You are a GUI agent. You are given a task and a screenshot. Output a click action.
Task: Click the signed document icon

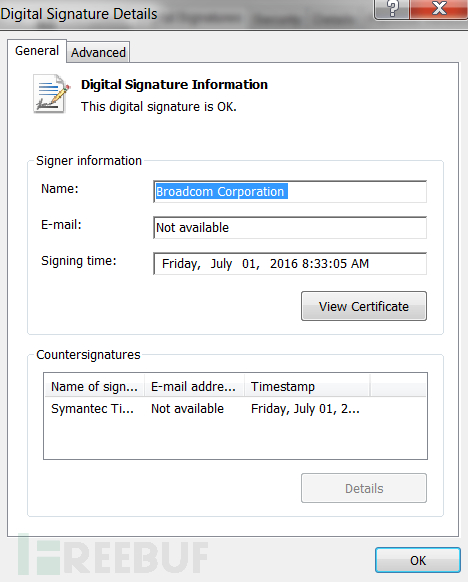point(51,94)
